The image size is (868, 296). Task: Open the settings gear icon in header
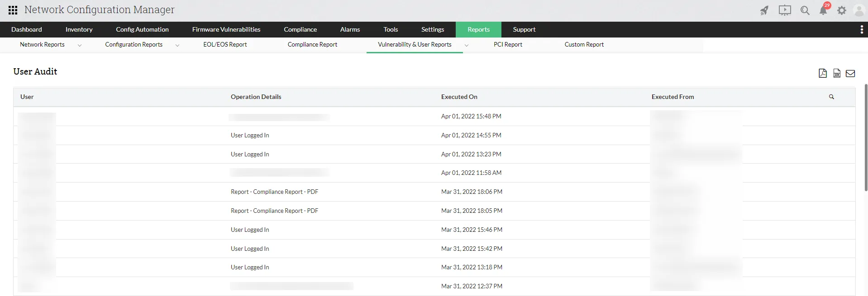[841, 10]
